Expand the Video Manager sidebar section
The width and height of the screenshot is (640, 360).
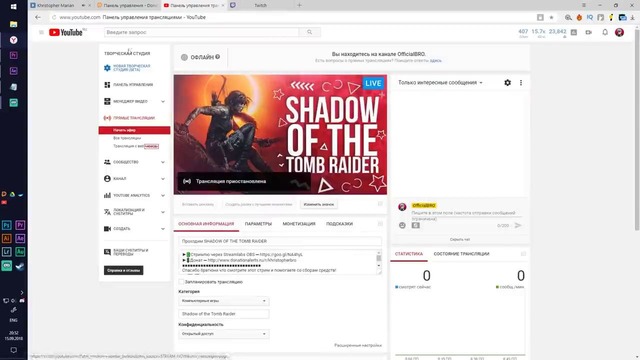(x=163, y=101)
